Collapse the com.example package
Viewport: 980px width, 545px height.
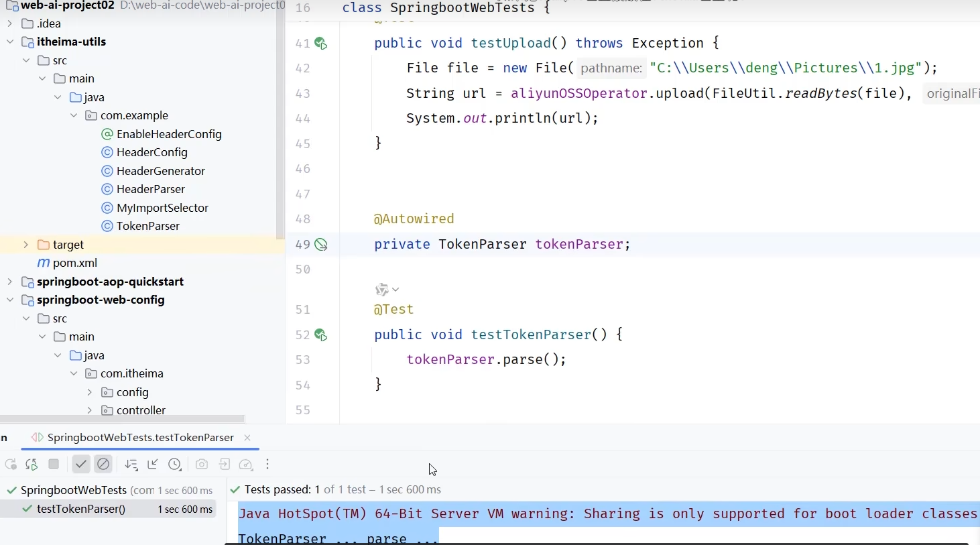pos(74,115)
